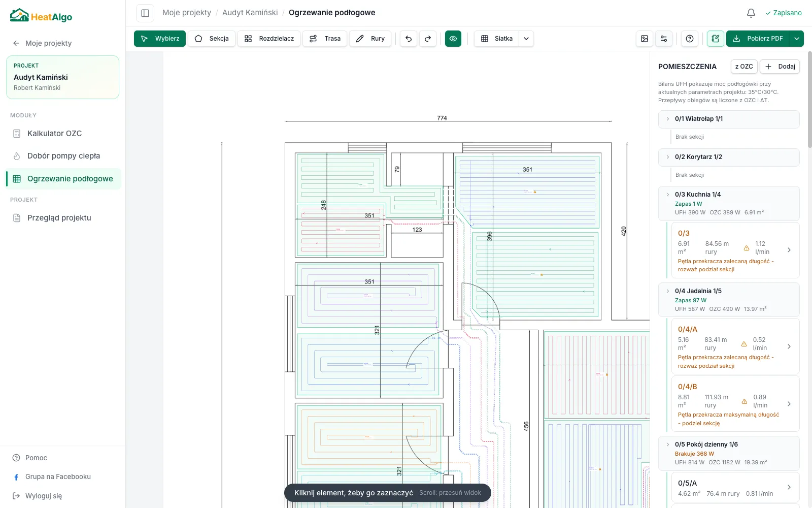Click the z OZC button

pos(744,67)
